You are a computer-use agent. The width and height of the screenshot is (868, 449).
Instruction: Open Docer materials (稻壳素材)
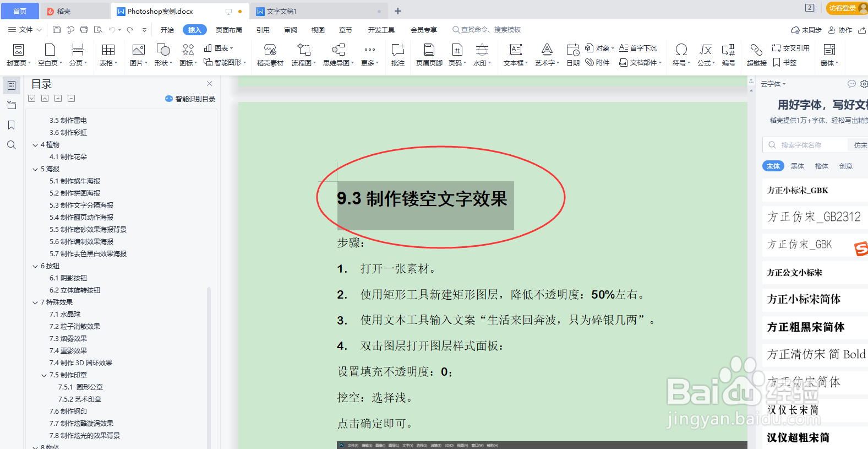pos(270,55)
